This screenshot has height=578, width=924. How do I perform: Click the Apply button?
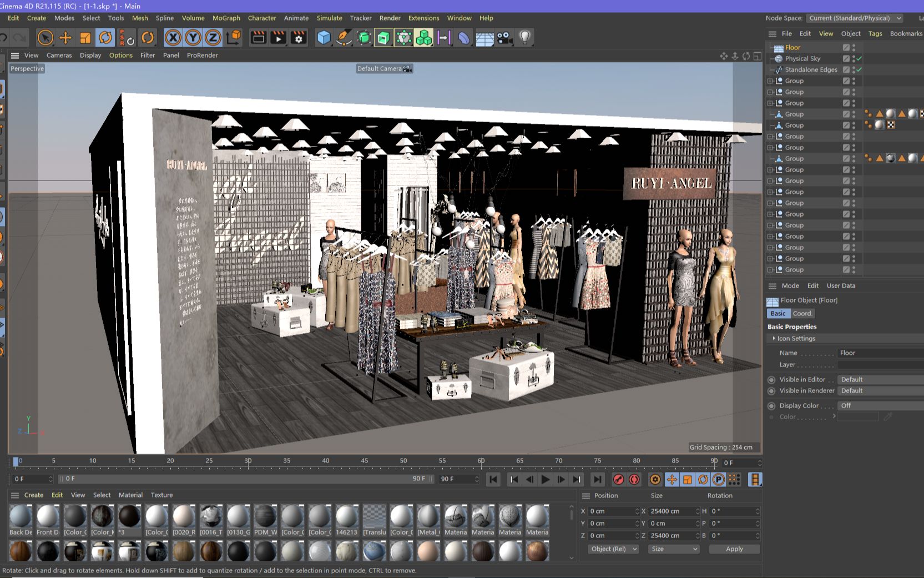tap(734, 549)
